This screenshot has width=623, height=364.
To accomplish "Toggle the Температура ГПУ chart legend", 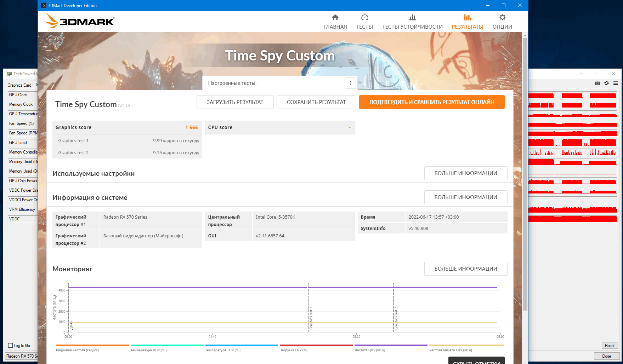I will [242, 348].
